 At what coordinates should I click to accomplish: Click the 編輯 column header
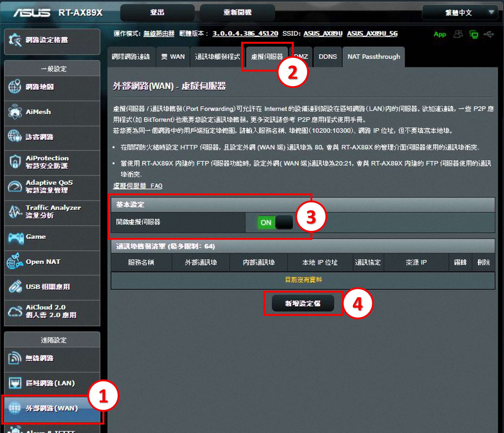tap(460, 262)
